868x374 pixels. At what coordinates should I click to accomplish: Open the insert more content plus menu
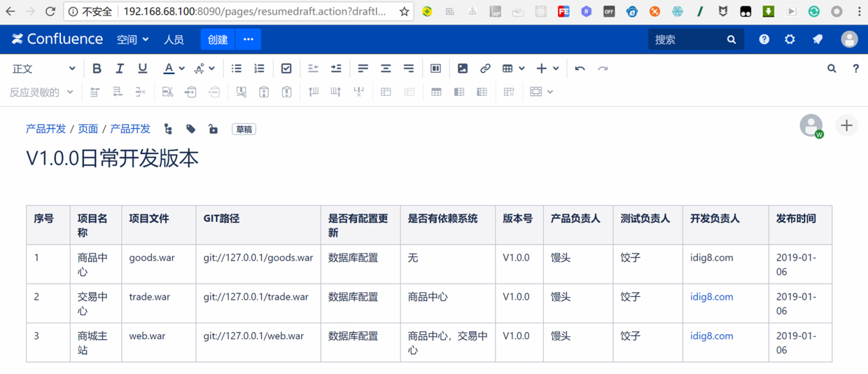point(547,69)
